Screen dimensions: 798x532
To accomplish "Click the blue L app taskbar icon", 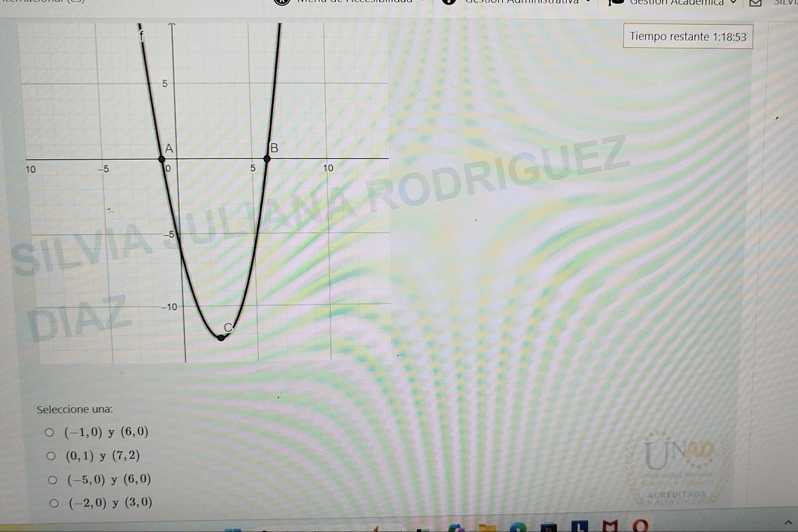I will coord(579,526).
